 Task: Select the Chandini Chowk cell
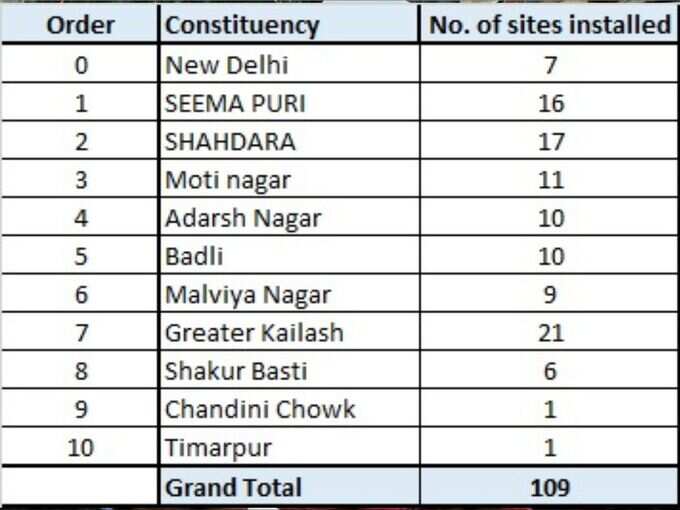click(290, 409)
